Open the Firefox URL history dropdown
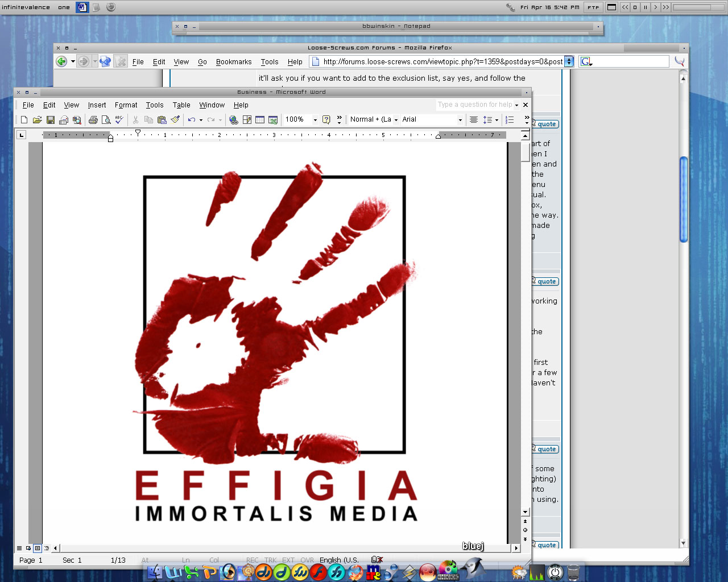 point(569,61)
